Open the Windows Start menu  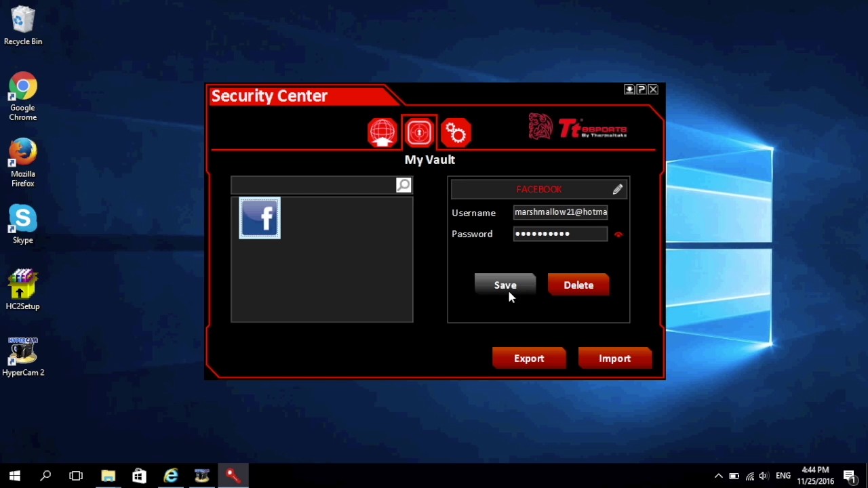point(15,476)
